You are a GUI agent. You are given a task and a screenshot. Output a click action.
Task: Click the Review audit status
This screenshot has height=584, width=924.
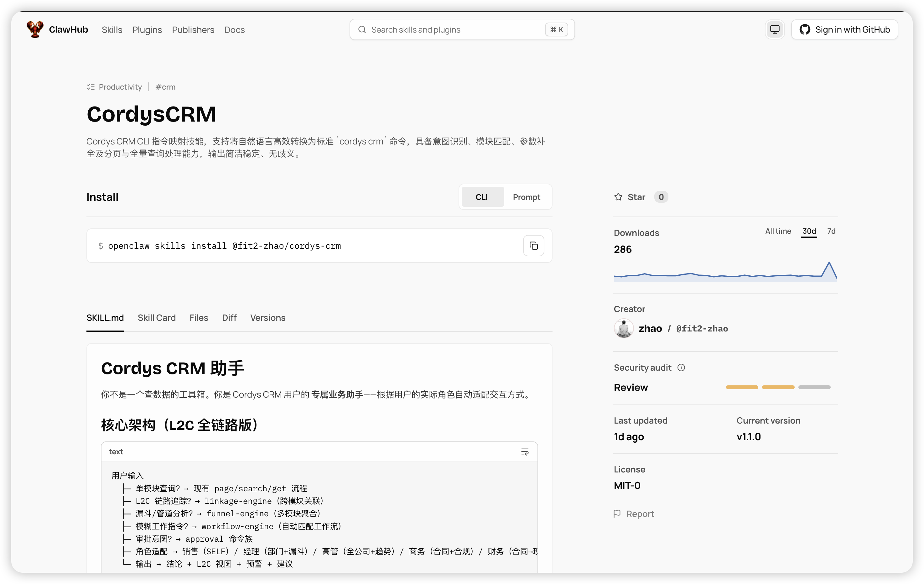[631, 387]
